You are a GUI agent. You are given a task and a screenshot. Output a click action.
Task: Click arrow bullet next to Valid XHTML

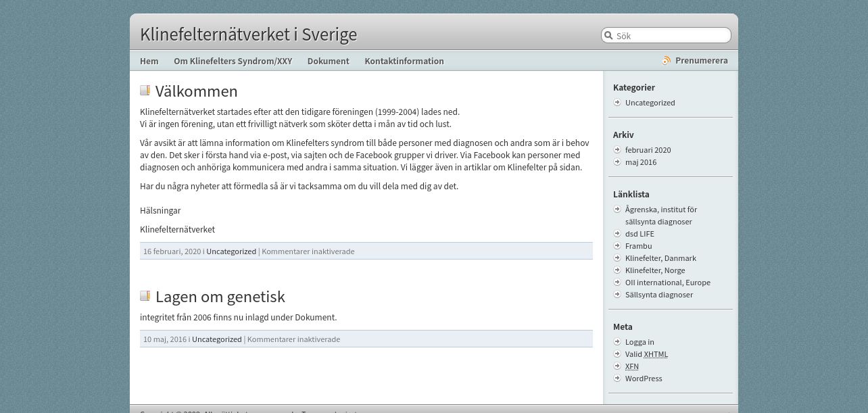coord(617,354)
